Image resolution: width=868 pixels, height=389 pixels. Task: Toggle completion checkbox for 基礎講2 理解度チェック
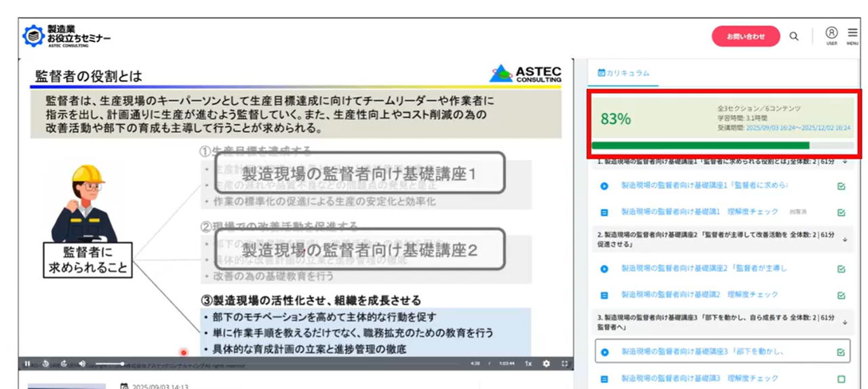[x=842, y=295]
